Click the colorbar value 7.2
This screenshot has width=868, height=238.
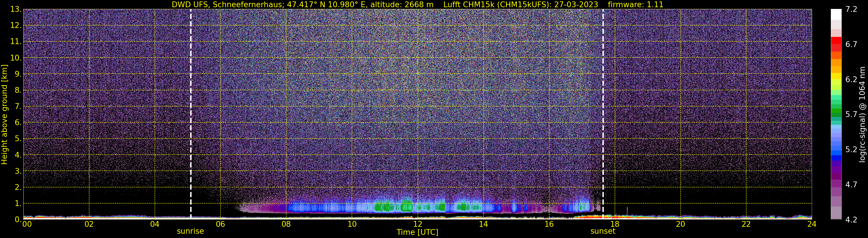851,10
